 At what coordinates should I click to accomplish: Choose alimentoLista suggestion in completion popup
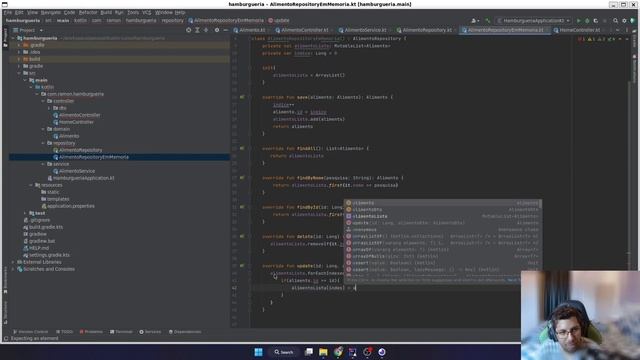[x=443, y=216]
